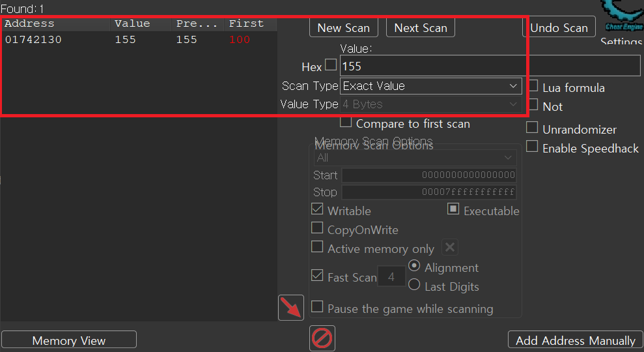Click Add Address Manually button
Image resolution: width=644 pixels, height=352 pixels.
click(575, 340)
